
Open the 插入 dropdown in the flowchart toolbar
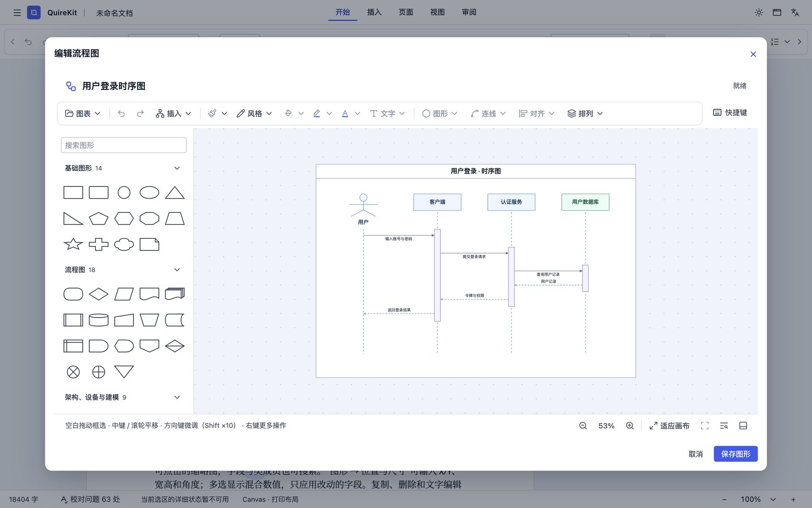tap(174, 113)
